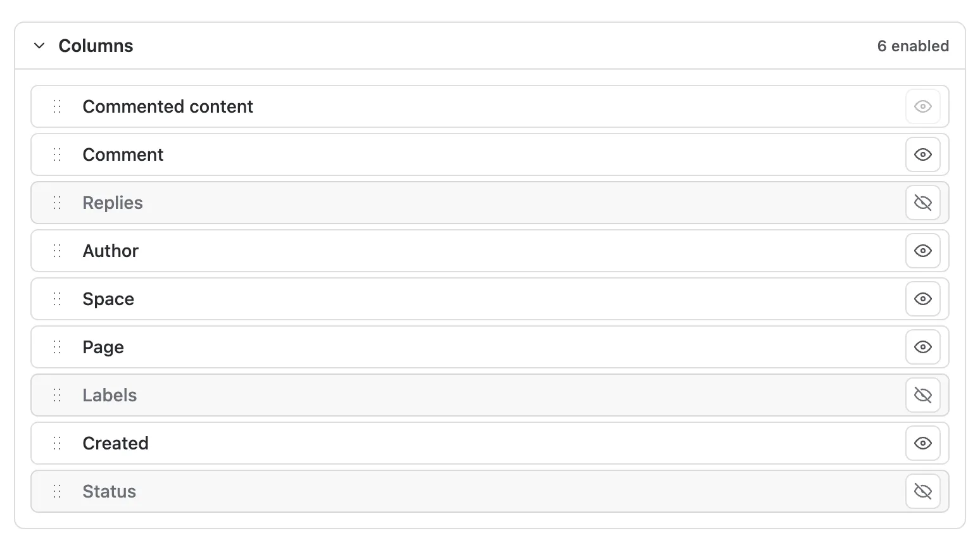The image size is (980, 552).
Task: Collapse the Columns section chevron
Action: tap(39, 46)
